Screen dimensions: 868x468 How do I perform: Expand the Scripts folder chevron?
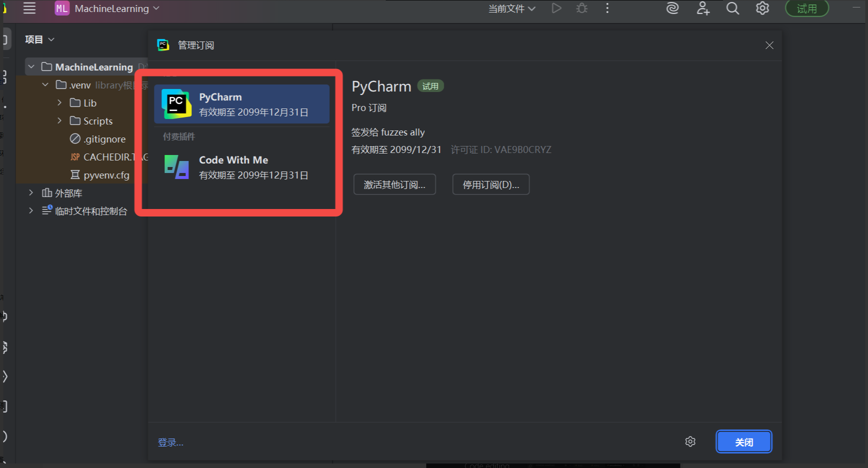[x=59, y=121]
